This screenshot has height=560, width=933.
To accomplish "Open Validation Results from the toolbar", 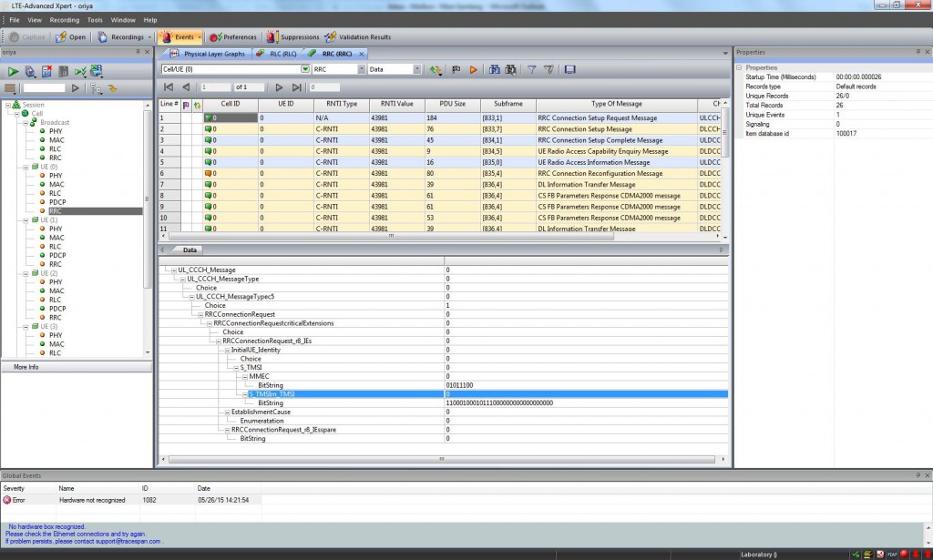I will (x=357, y=36).
